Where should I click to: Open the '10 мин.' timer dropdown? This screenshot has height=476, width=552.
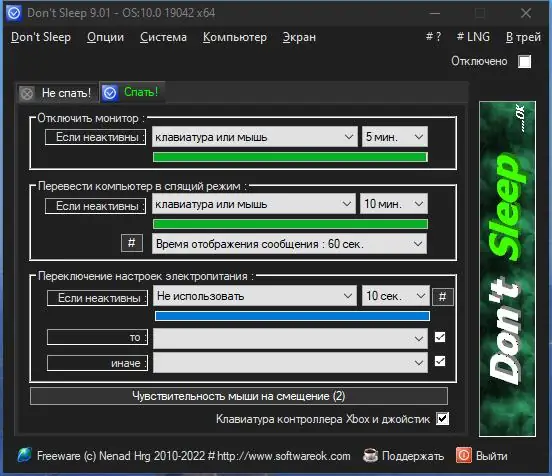[394, 203]
